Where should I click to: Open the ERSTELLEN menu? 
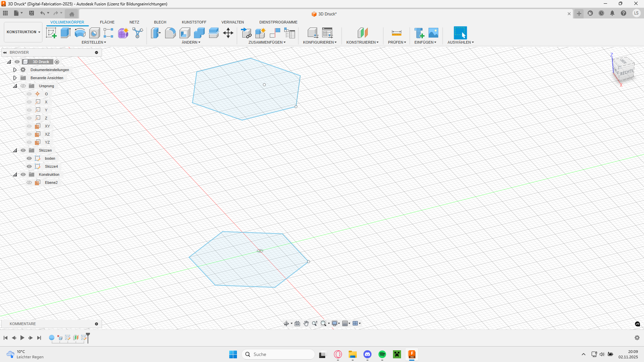(x=94, y=42)
